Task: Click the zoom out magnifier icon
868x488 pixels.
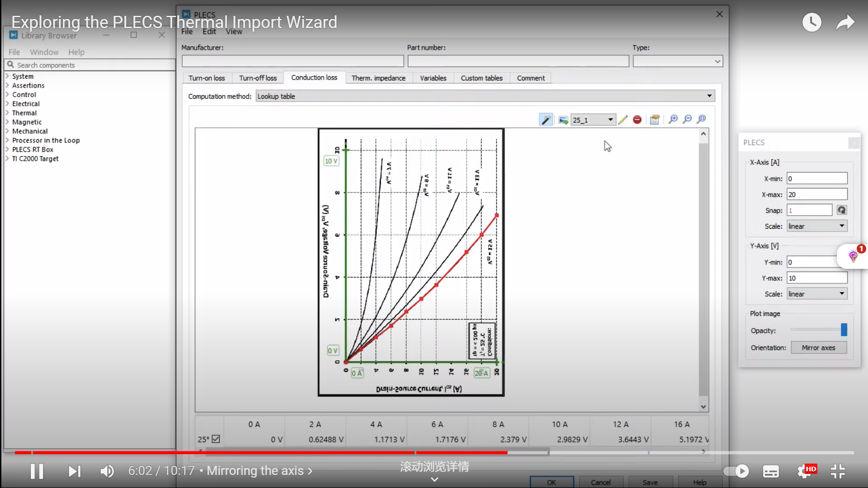Action: (x=687, y=119)
